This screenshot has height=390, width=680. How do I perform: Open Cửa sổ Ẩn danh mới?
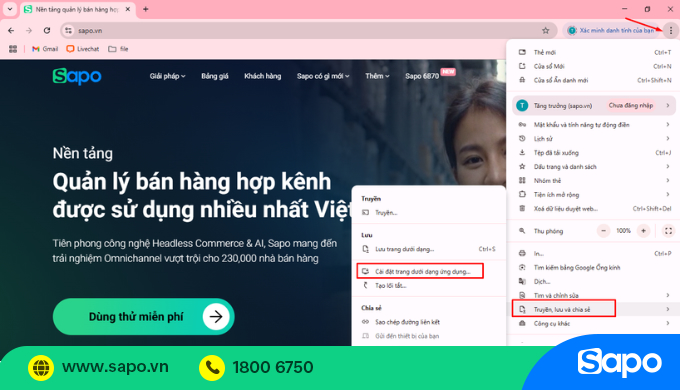pos(593,80)
